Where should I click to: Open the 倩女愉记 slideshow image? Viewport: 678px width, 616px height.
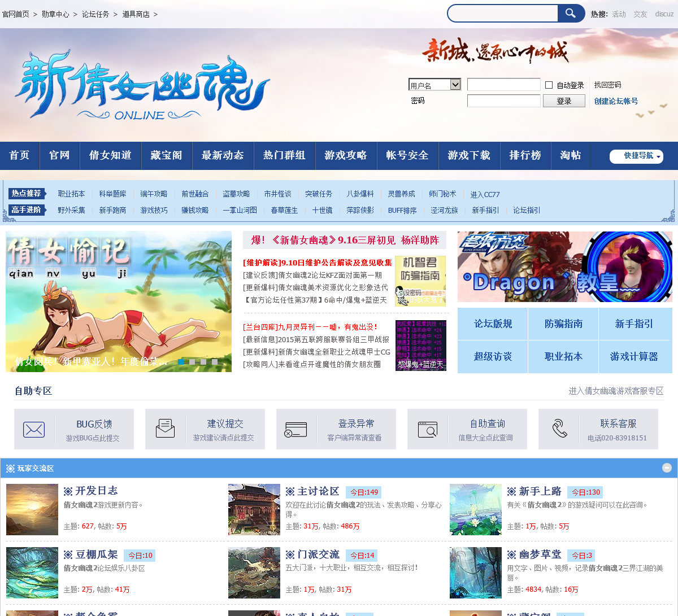click(119, 302)
